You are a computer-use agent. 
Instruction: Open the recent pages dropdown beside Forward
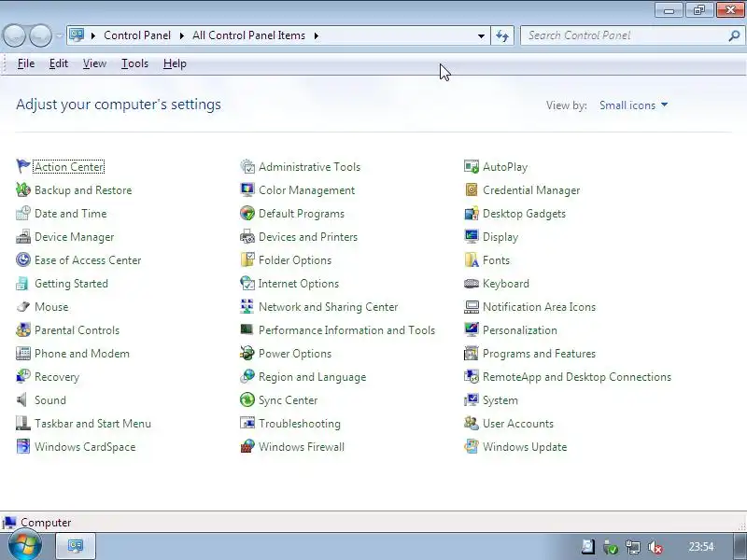click(59, 35)
